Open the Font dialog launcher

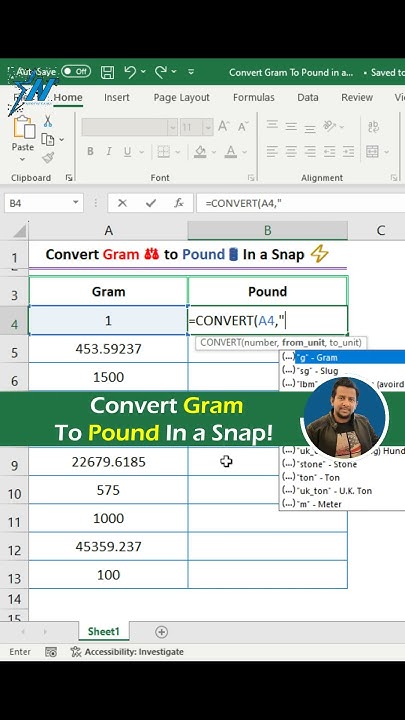point(251,178)
